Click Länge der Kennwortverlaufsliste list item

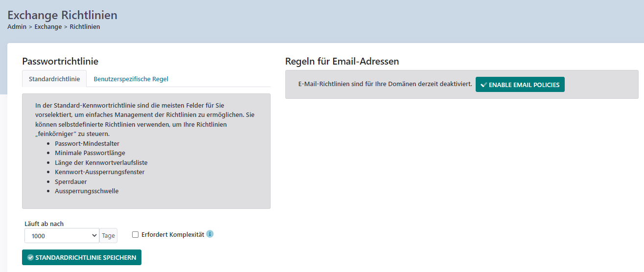point(101,162)
